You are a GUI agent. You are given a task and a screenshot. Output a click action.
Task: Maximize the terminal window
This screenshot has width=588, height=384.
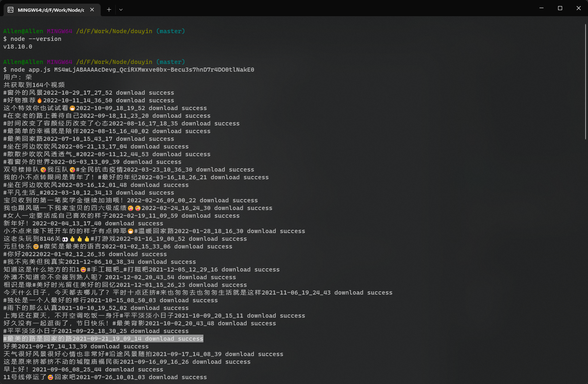560,8
